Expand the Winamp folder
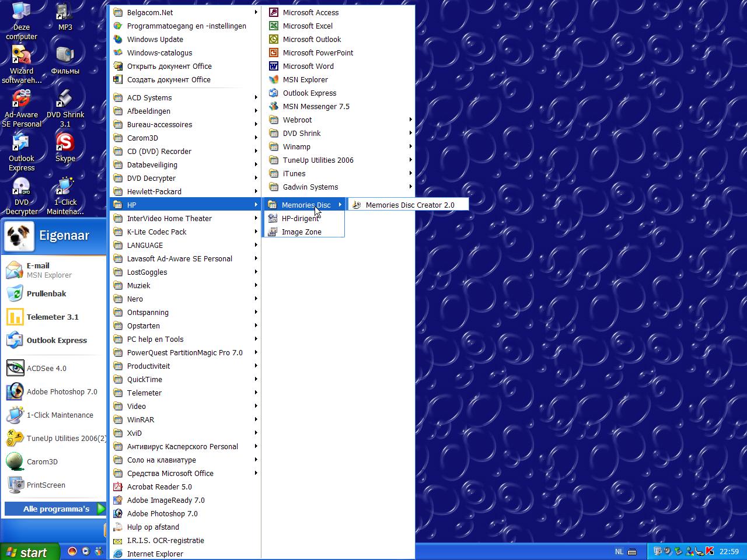747x560 pixels. pyautogui.click(x=340, y=146)
